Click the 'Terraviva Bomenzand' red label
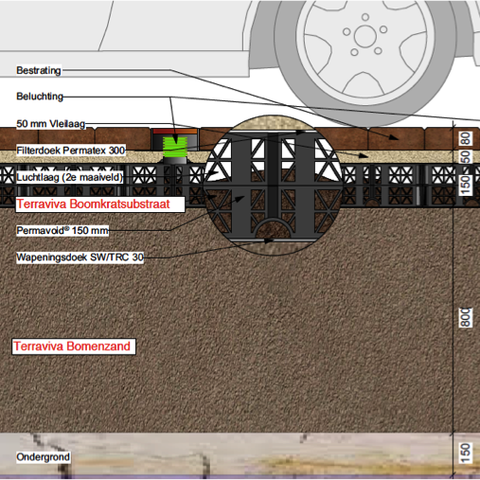Screen dimensions: 480x480 (x=73, y=346)
